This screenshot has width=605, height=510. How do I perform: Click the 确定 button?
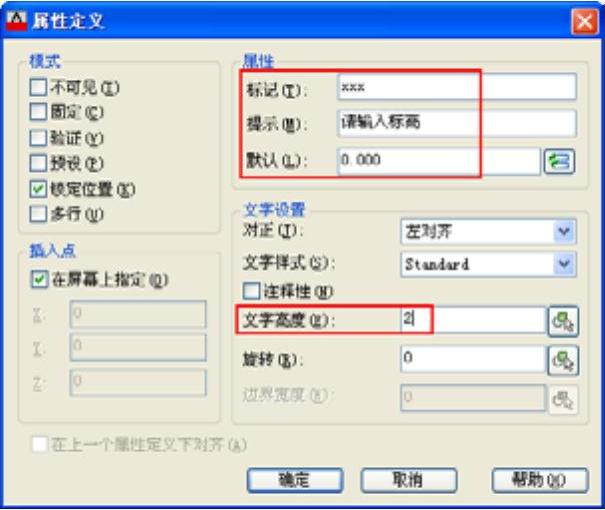[x=295, y=480]
